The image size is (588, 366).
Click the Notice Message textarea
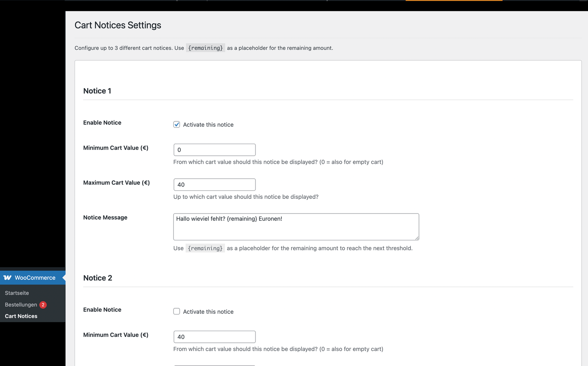click(x=296, y=227)
